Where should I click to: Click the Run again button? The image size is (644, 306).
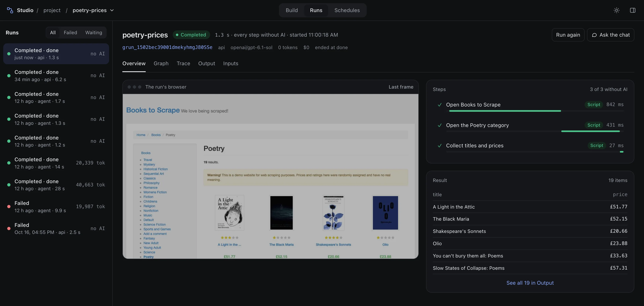(x=568, y=35)
